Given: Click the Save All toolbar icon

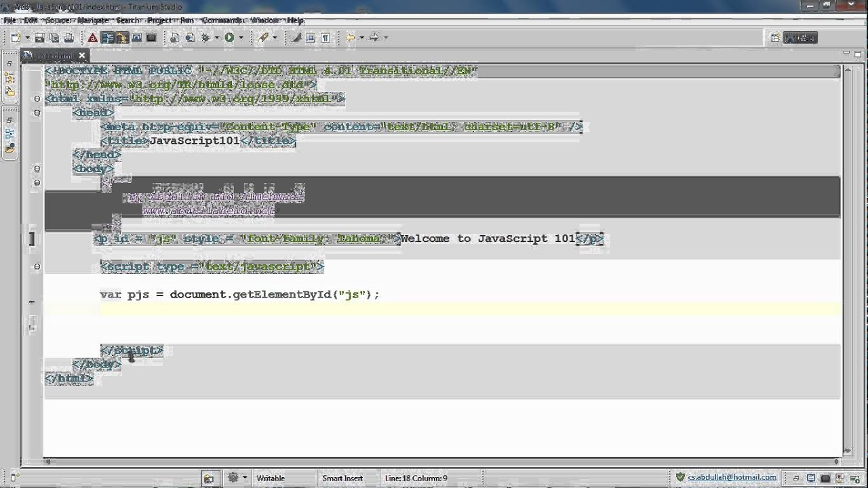Looking at the screenshot, I should click(54, 38).
